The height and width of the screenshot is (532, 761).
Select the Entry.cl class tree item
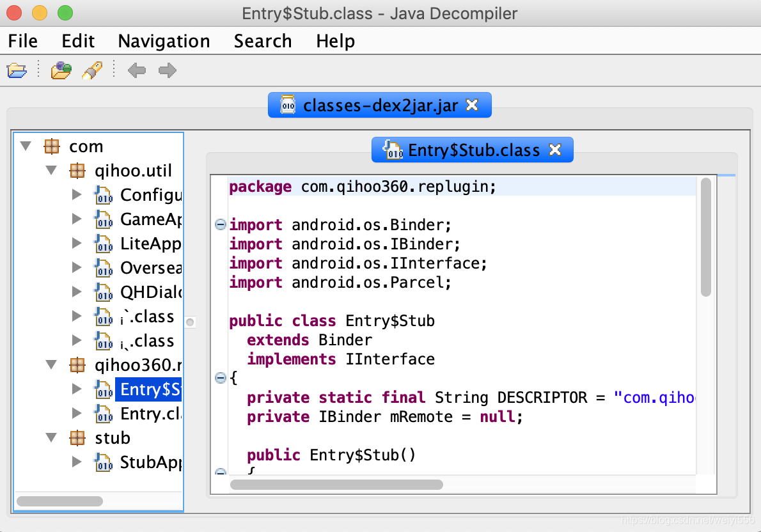(x=150, y=414)
